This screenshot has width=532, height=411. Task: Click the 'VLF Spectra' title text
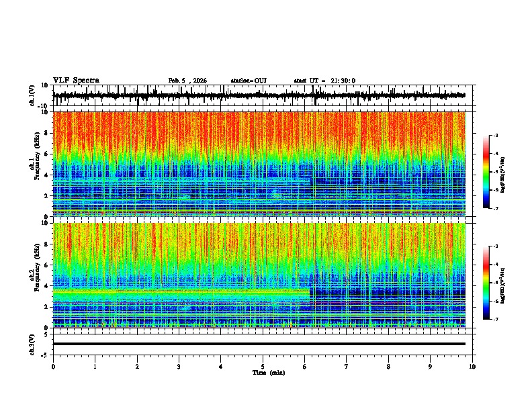tap(76, 81)
